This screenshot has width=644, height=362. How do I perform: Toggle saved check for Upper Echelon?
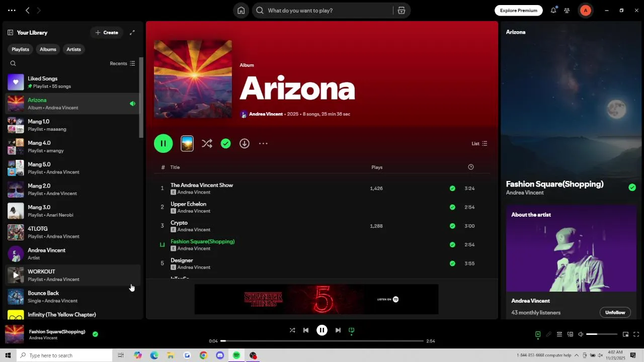[452, 207]
